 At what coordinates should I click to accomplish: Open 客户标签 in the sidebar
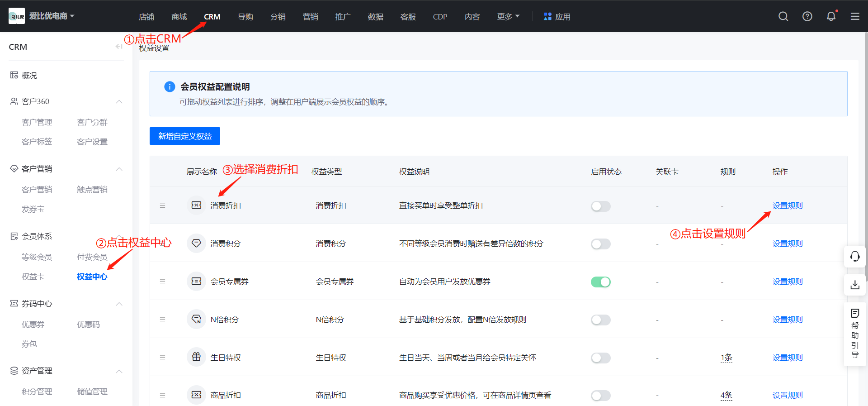[x=37, y=142]
